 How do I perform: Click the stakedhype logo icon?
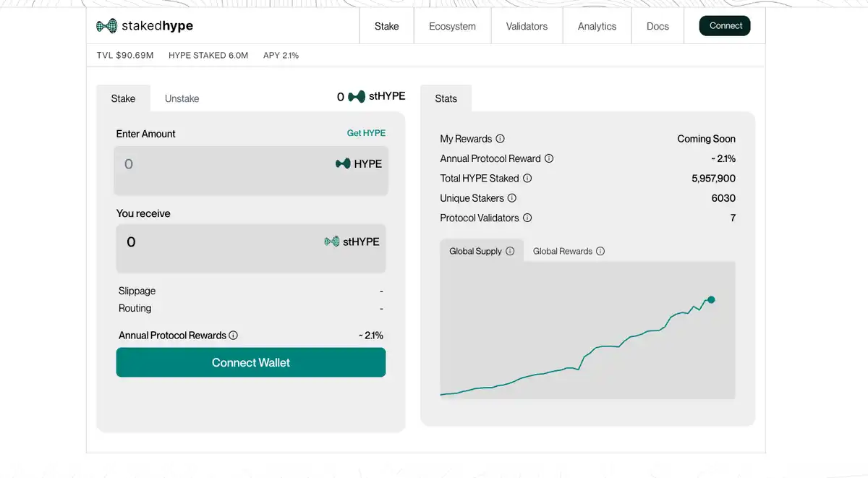(106, 26)
